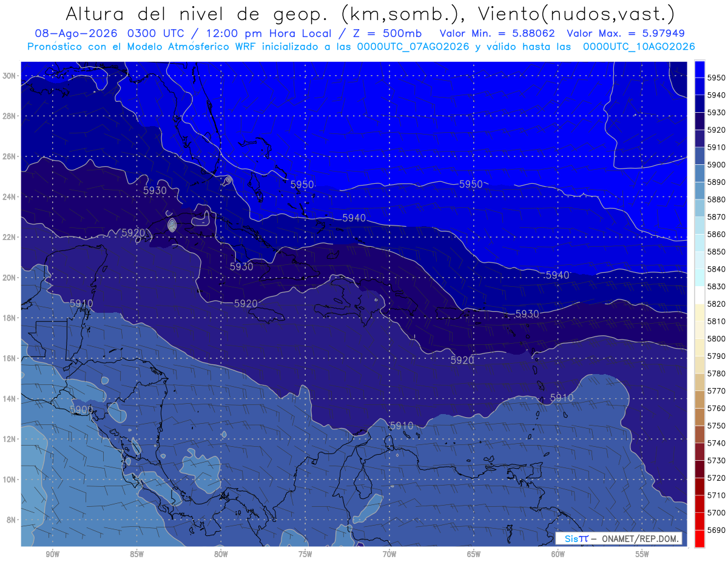Click the '12N' latitude axis label
Viewport: 728px width, 562px height.
point(9,439)
